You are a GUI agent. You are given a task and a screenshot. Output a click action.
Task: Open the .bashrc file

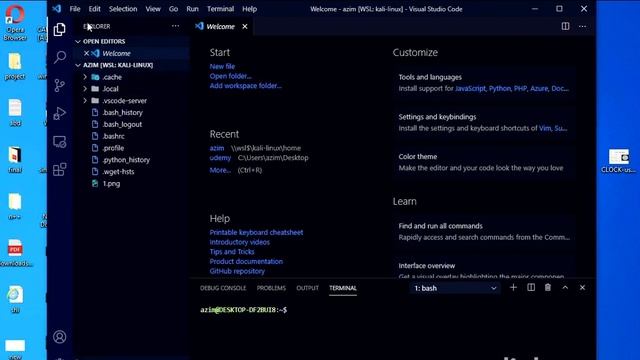pyautogui.click(x=113, y=136)
